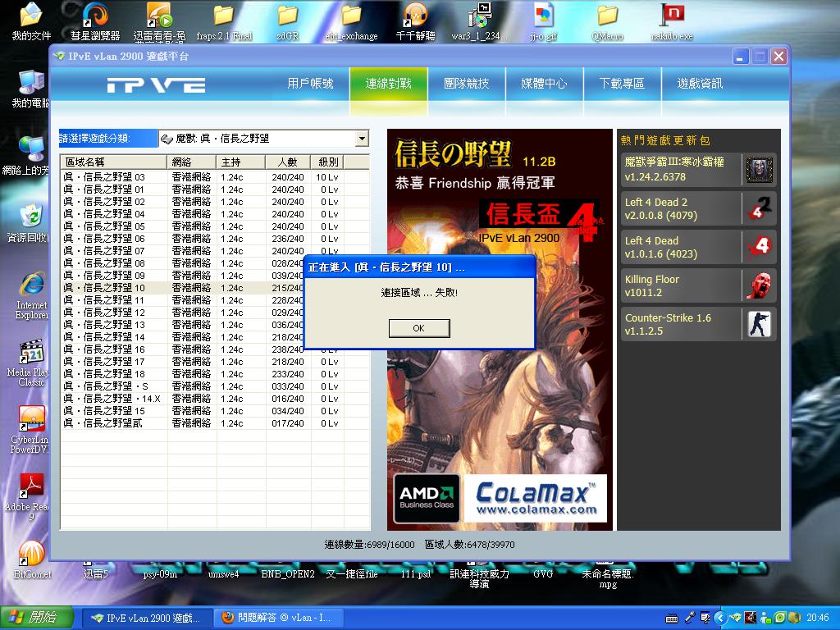The image size is (840, 630).
Task: Click the ColaMax www.colamax.com banner
Action: [536, 498]
